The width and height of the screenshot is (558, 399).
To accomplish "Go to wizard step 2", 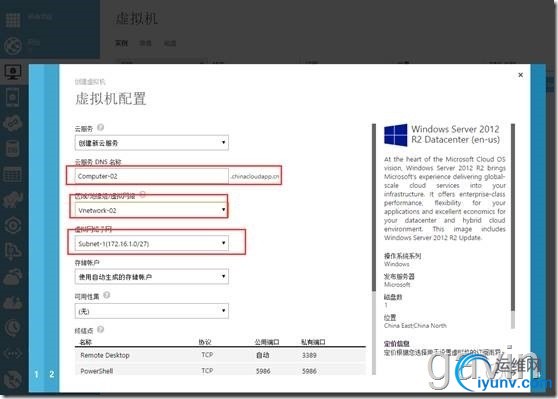I will point(52,374).
